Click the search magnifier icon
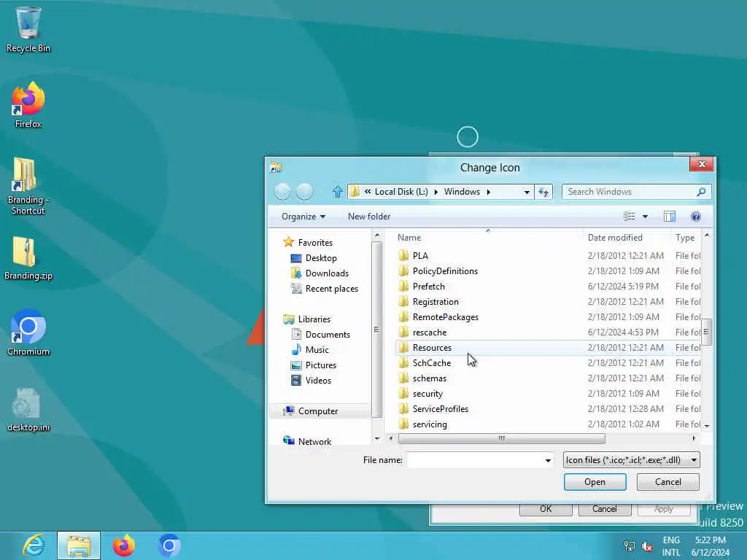 701,192
